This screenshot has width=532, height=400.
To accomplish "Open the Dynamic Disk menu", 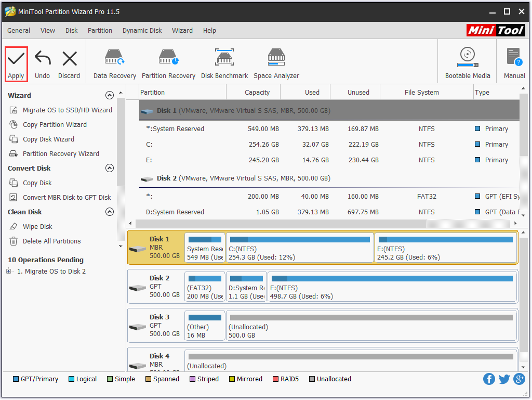I will [x=142, y=31].
